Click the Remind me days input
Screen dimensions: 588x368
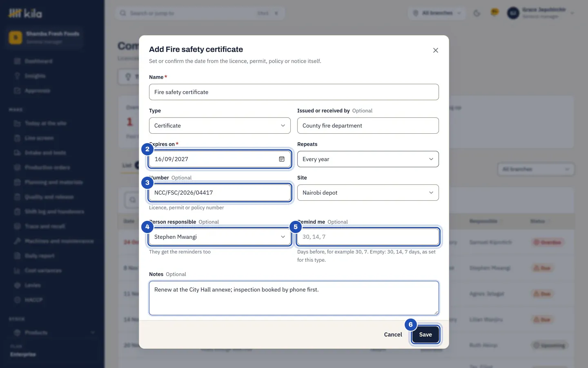[368, 237]
